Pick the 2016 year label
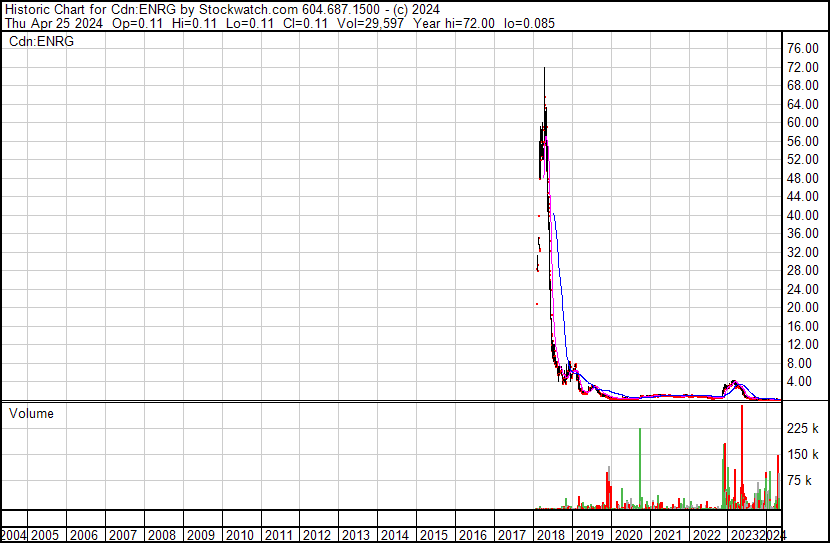 coord(471,535)
